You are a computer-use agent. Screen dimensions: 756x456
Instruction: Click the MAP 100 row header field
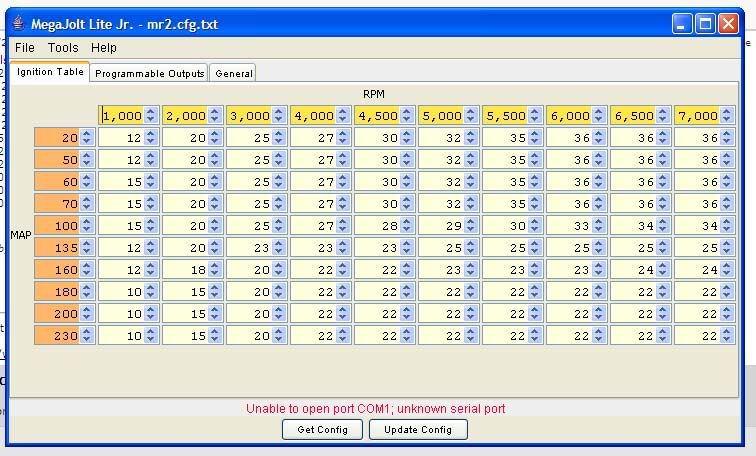56,226
